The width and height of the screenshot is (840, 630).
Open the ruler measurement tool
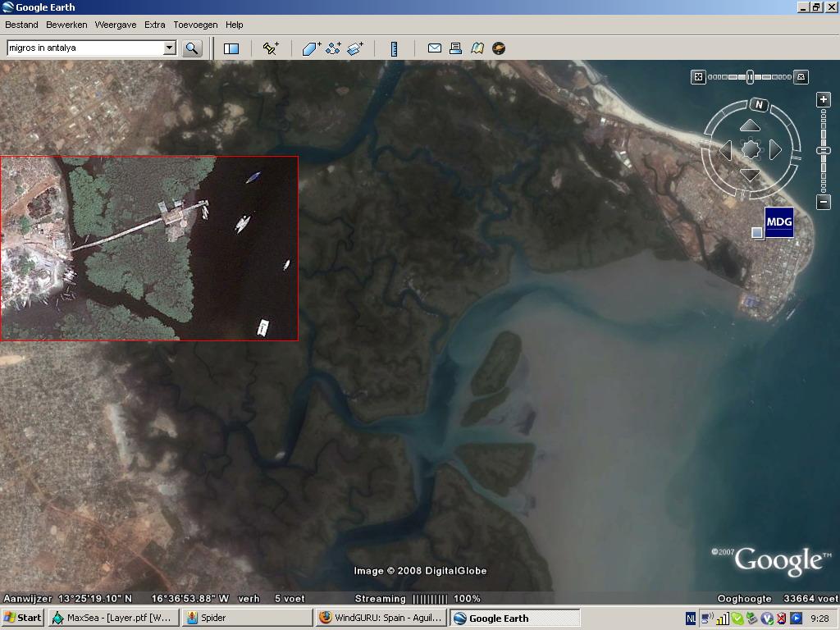pyautogui.click(x=394, y=48)
